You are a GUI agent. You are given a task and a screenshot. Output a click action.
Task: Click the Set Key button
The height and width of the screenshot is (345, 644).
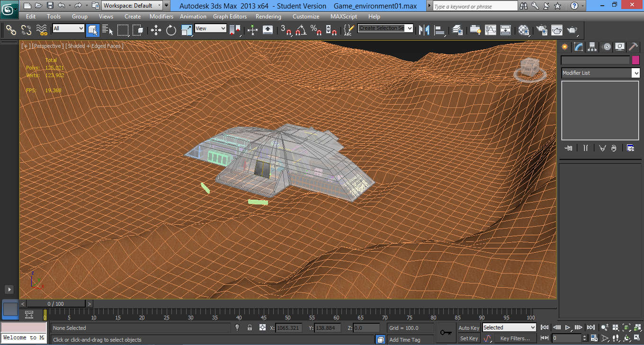pyautogui.click(x=468, y=338)
